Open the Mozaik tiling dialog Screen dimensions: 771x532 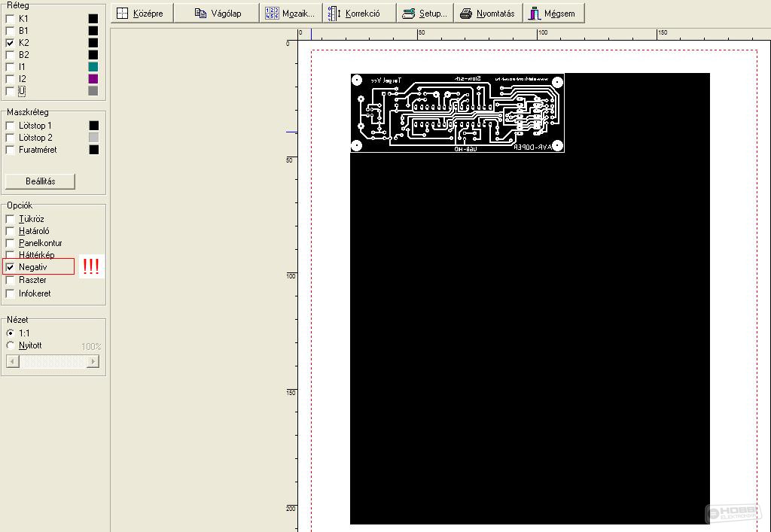[291, 14]
